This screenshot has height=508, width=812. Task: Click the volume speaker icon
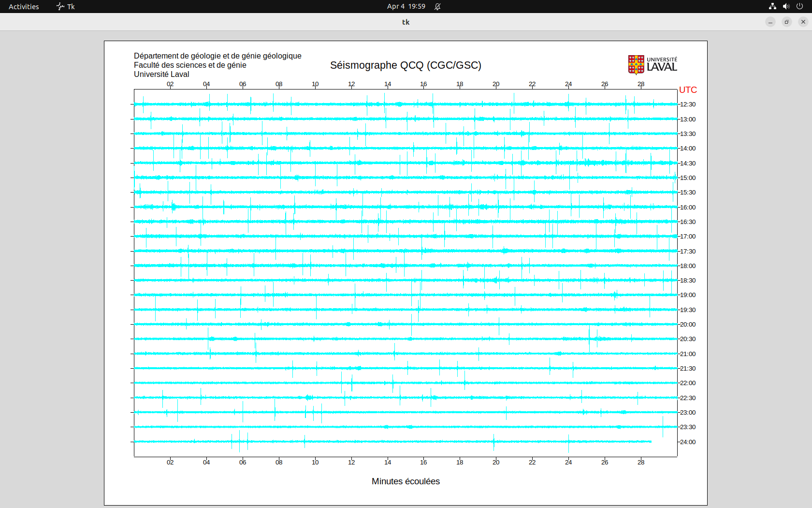[x=786, y=6]
